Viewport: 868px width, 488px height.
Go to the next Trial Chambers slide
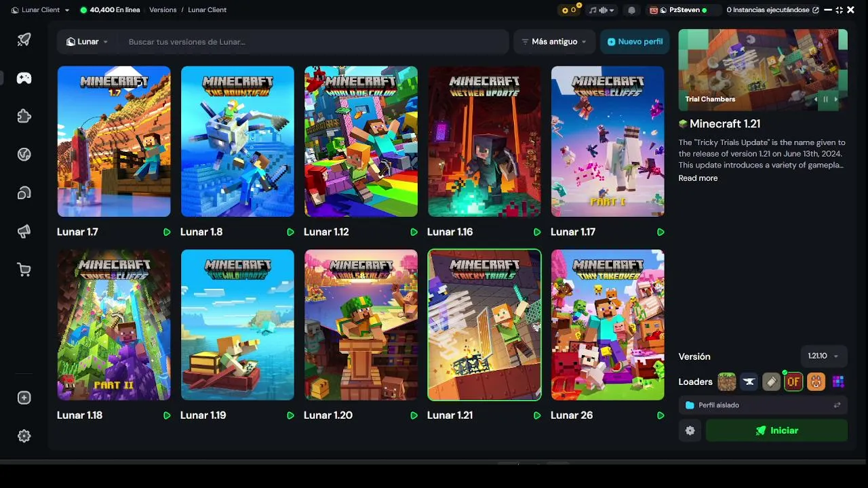tap(836, 99)
